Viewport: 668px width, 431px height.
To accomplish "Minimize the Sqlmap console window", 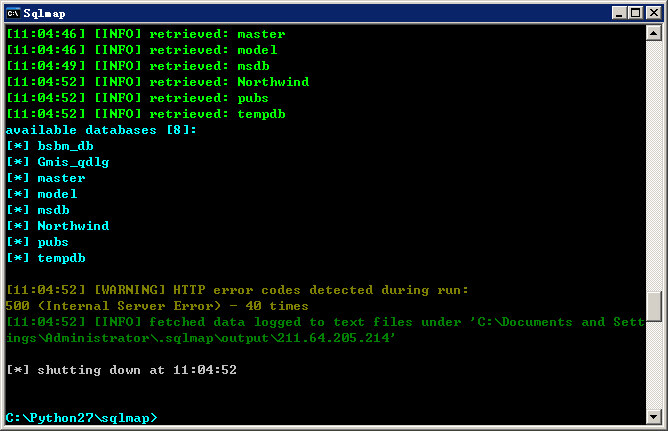I will tap(619, 13).
